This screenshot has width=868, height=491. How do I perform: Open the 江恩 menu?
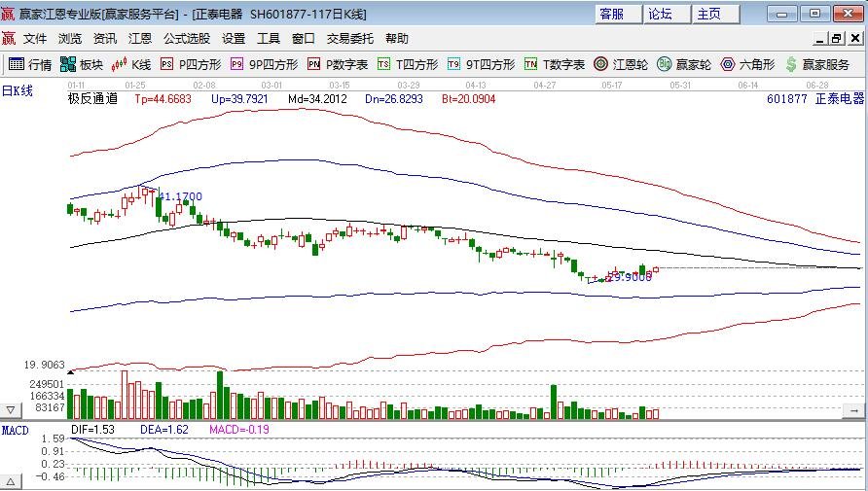tap(139, 39)
